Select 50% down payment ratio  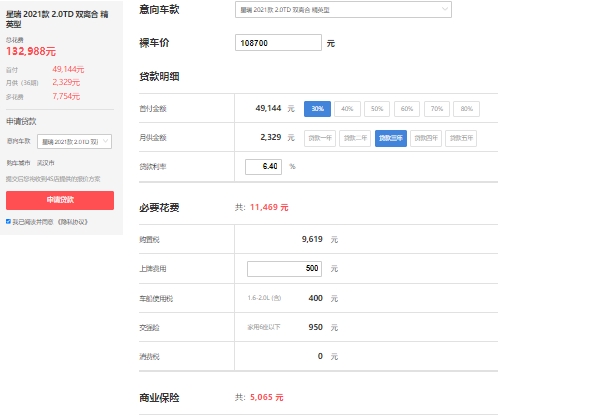(x=377, y=108)
